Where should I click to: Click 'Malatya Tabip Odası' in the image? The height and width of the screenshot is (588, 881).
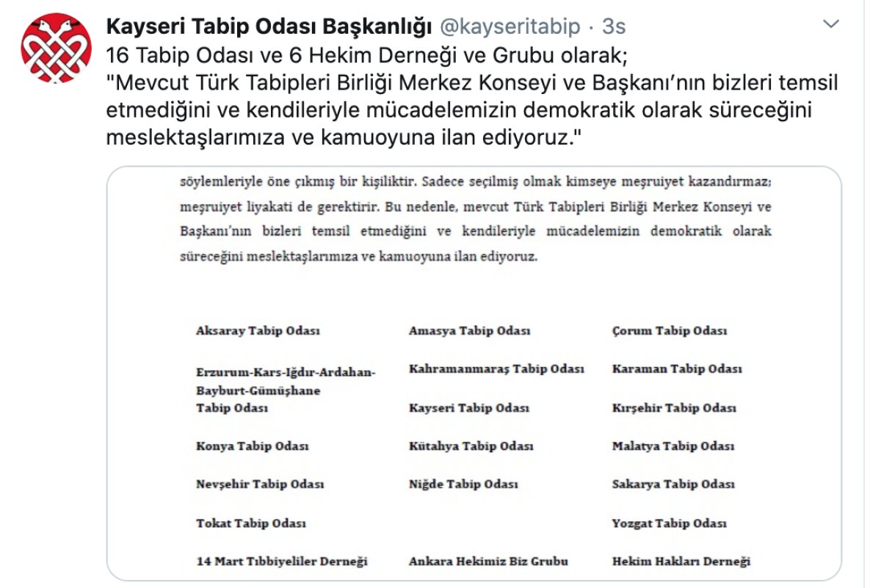[673, 446]
